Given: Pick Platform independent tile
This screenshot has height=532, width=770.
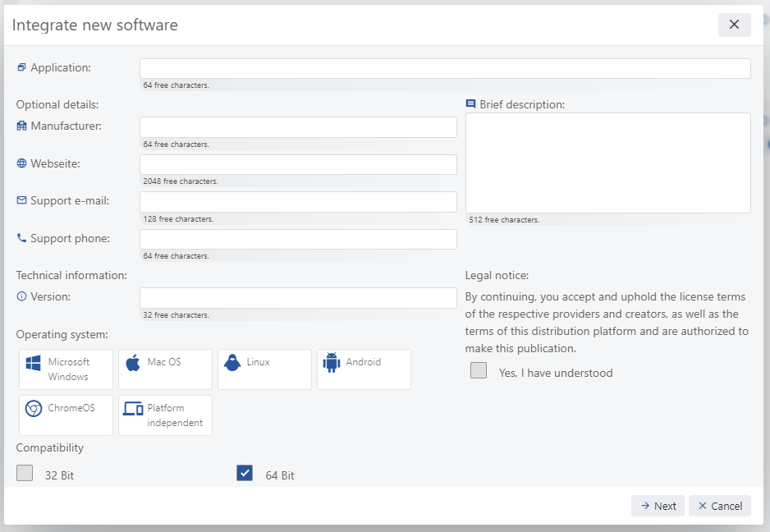Looking at the screenshot, I should point(165,415).
